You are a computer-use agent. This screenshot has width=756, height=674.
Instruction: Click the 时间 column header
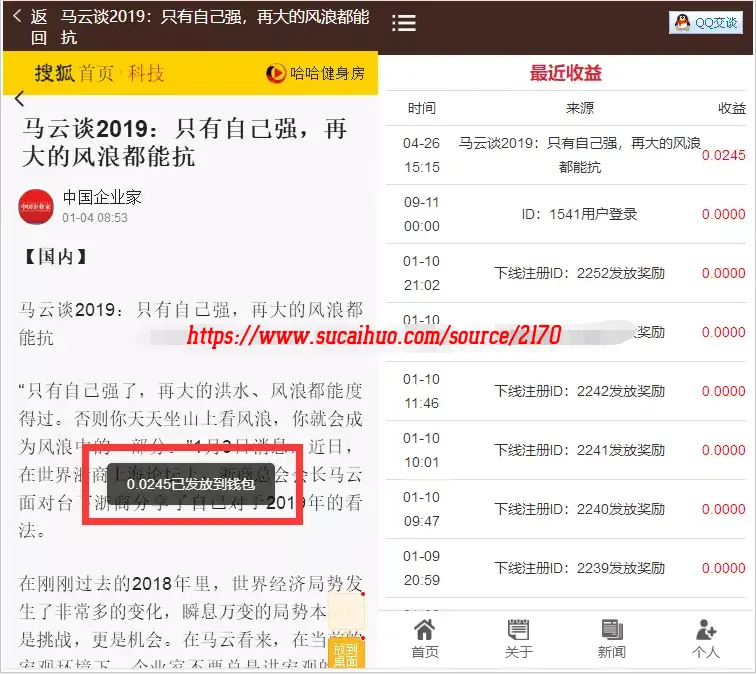point(421,108)
